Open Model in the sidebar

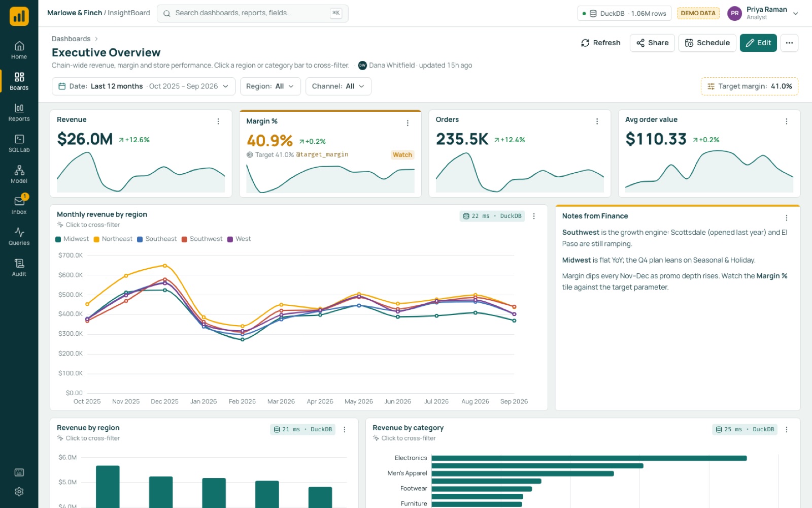pyautogui.click(x=19, y=174)
